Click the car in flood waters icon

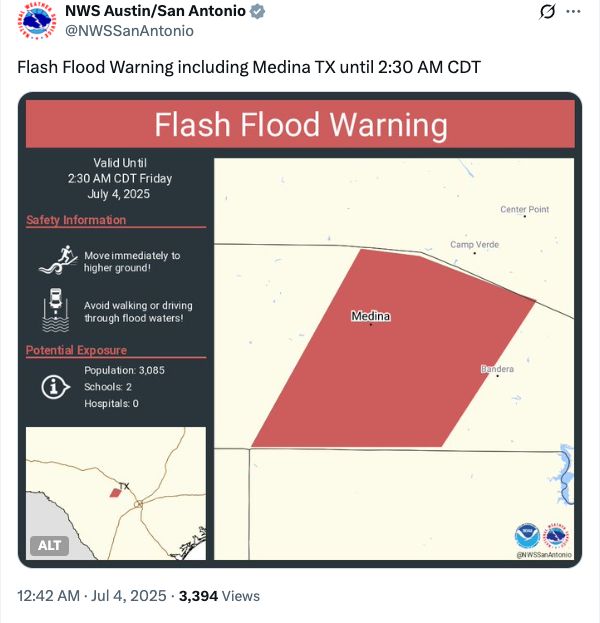point(56,310)
